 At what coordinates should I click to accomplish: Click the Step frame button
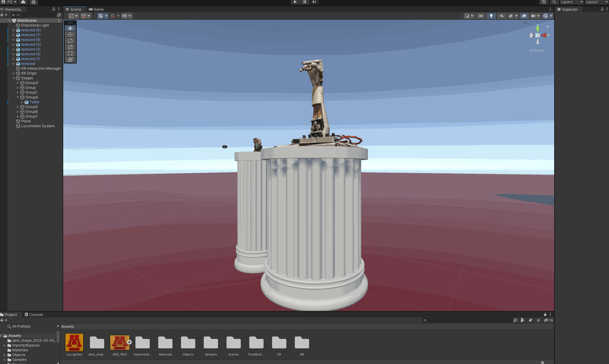[314, 2]
